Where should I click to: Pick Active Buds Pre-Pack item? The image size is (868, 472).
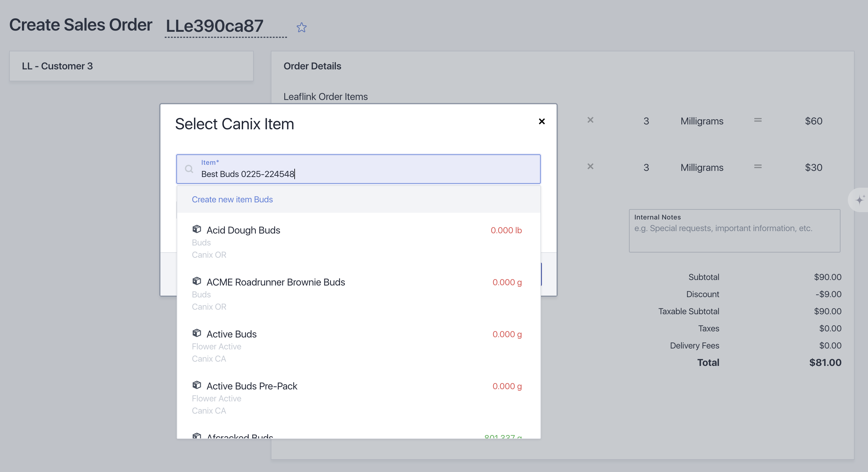[359, 397]
